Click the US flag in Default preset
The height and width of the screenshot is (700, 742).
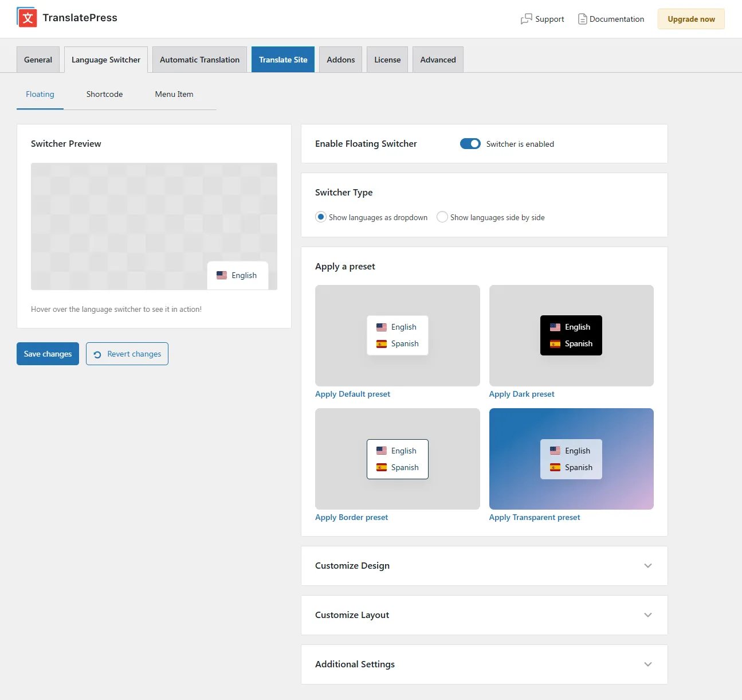click(382, 327)
